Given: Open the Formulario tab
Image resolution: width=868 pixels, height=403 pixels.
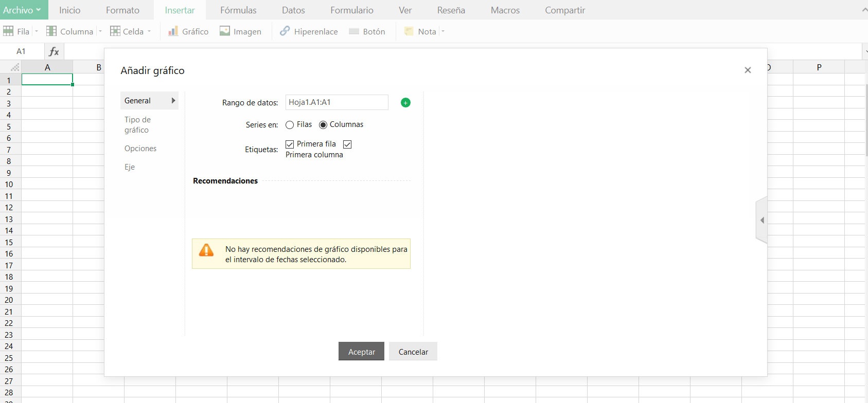Looking at the screenshot, I should [352, 10].
